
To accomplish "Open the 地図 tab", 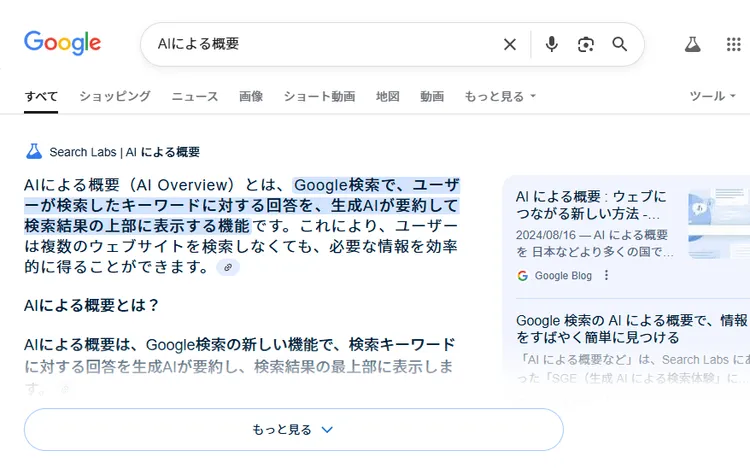I will 388,97.
